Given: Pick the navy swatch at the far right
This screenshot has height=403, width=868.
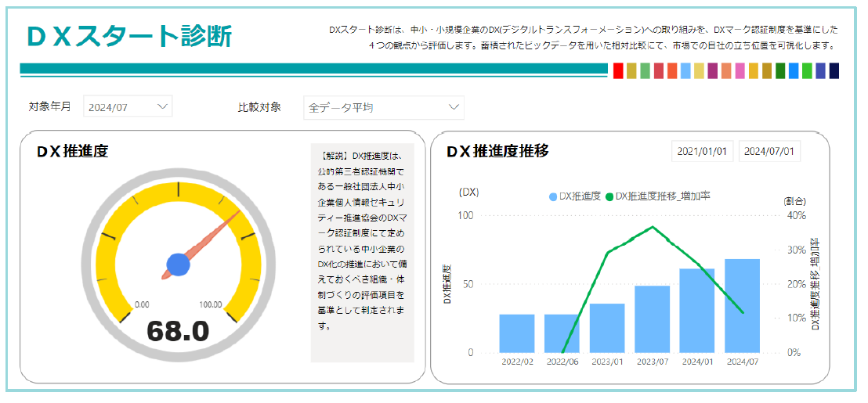Looking at the screenshot, I should click(834, 71).
